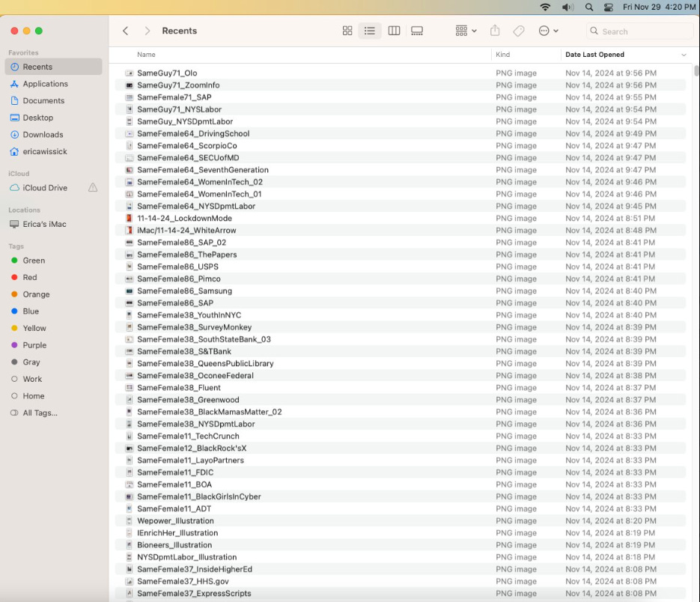Open Erica's iMac location
The image size is (700, 602).
coord(54,224)
